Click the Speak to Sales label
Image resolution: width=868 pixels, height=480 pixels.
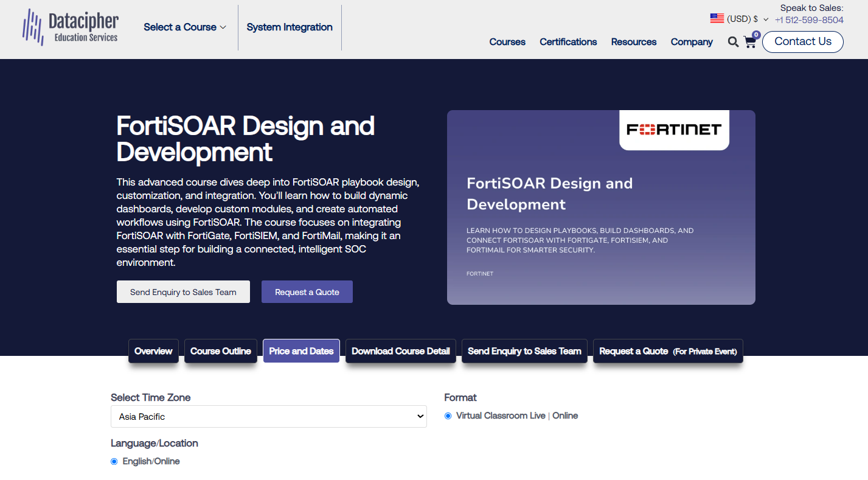click(x=812, y=8)
